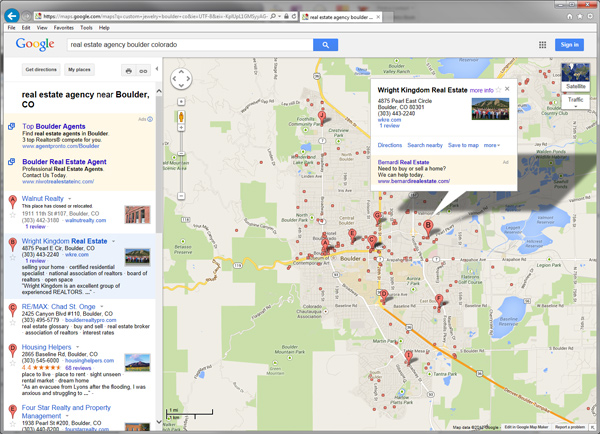The image size is (600, 434).
Task: Collapse the left results panel arrow
Action: click(157, 69)
